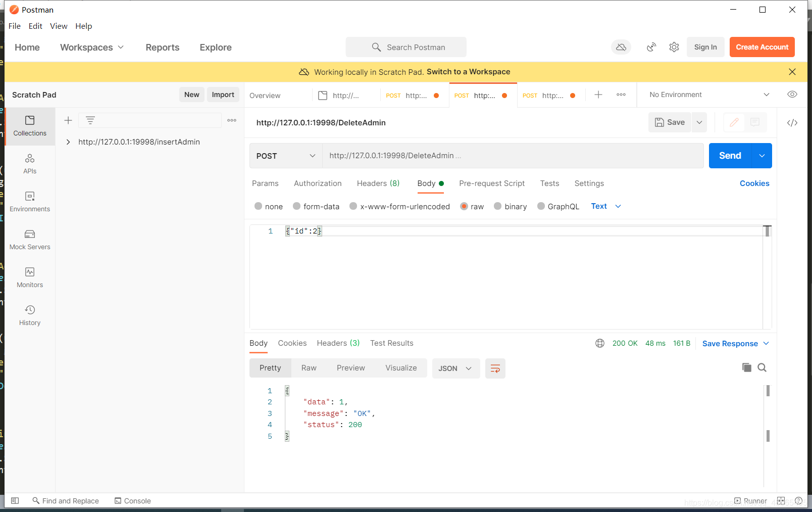Open the Workspaces dropdown
Screen dimensions: 812x512
pyautogui.click(x=91, y=47)
